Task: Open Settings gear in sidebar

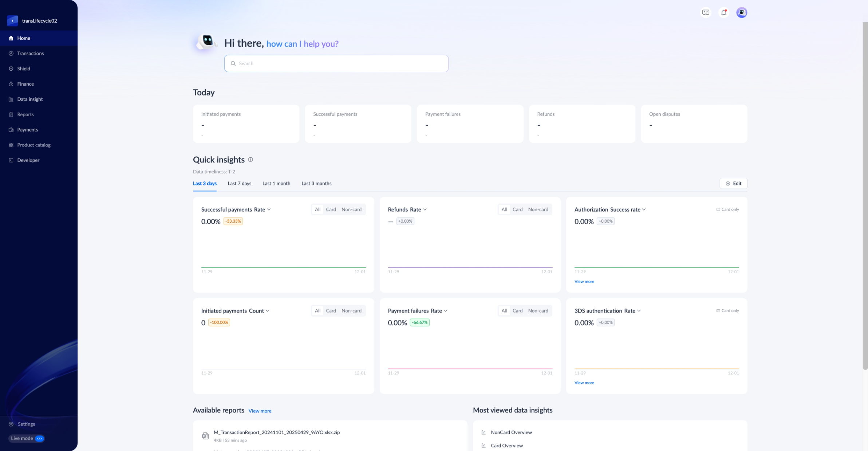Action: (11, 424)
